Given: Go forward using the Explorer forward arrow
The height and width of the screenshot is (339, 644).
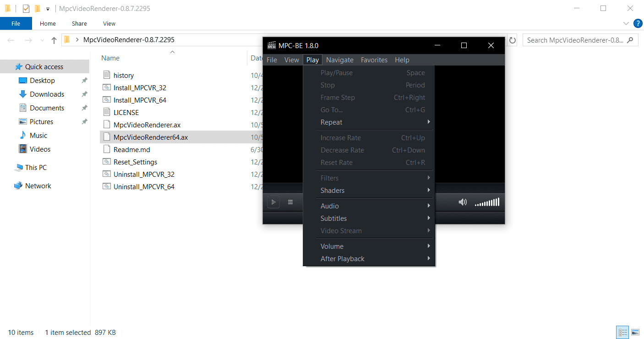Looking at the screenshot, I should click(28, 40).
